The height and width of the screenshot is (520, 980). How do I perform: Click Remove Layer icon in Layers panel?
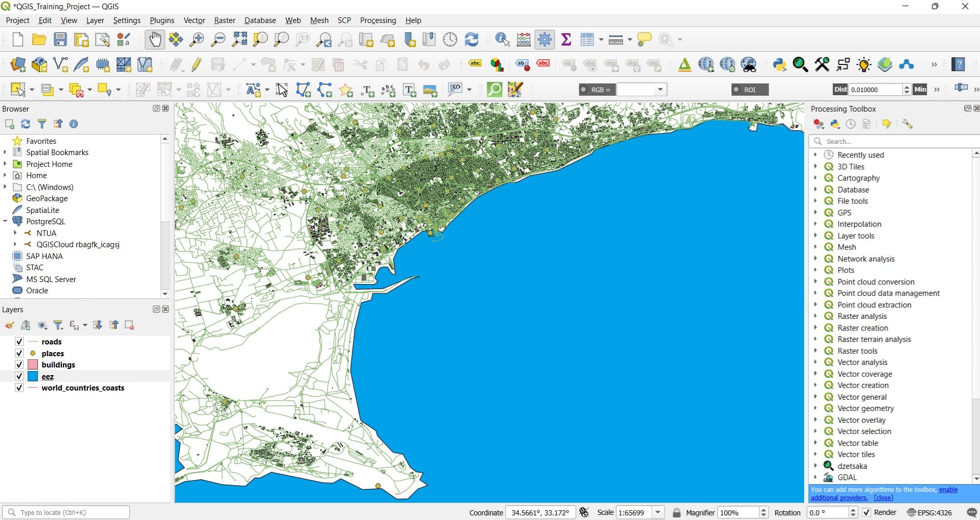[129, 325]
